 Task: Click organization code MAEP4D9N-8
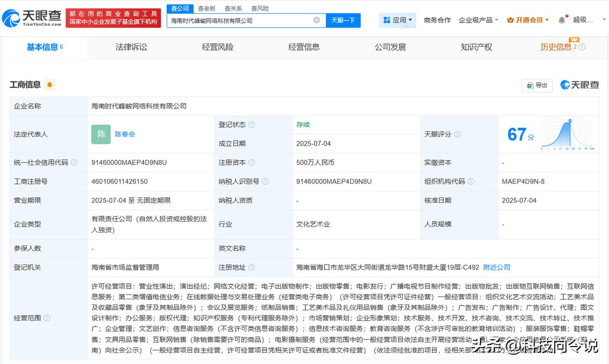point(523,181)
